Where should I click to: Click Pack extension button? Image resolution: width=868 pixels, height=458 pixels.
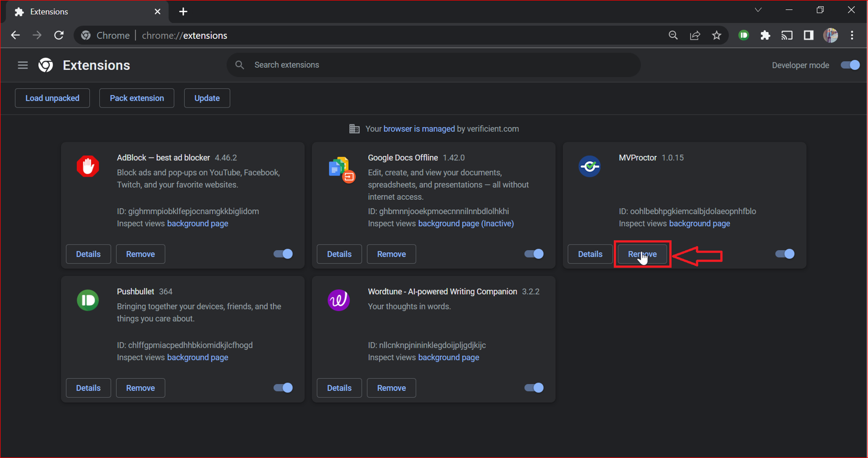pos(137,98)
